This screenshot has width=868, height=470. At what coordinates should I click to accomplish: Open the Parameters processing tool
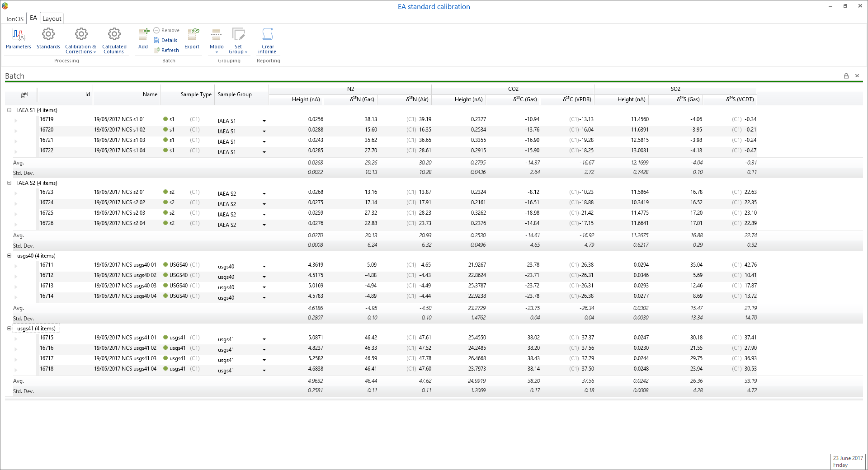(19, 38)
